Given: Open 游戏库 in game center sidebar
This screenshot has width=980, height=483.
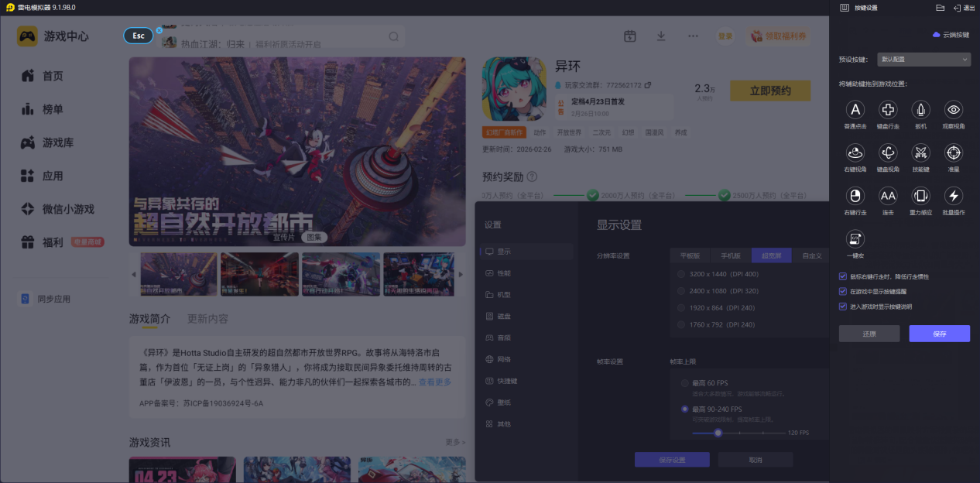Looking at the screenshot, I should tap(58, 142).
